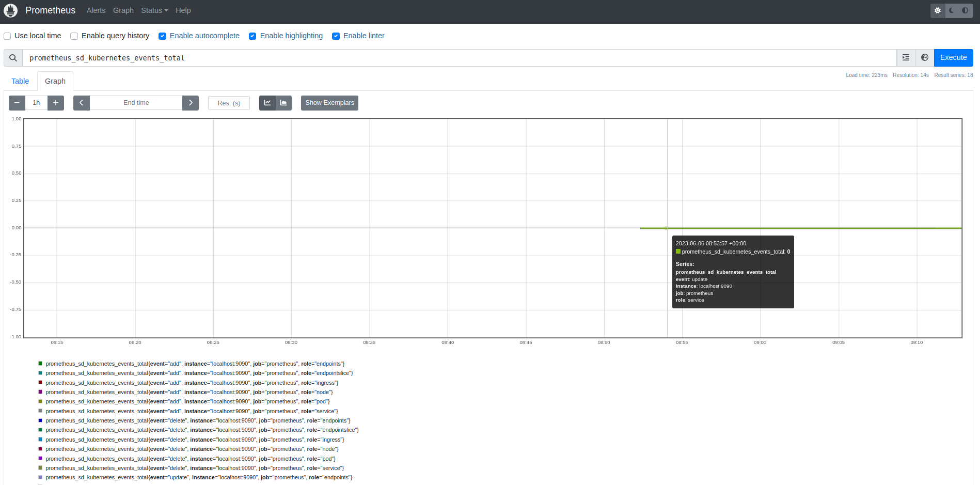Select legend series event delete role endpoints
Viewport: 980px width, 485px height.
[x=198, y=421]
